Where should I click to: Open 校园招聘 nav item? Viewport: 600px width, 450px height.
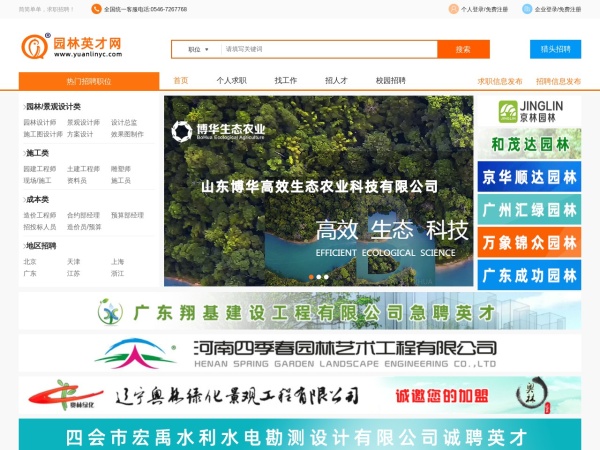[390, 80]
